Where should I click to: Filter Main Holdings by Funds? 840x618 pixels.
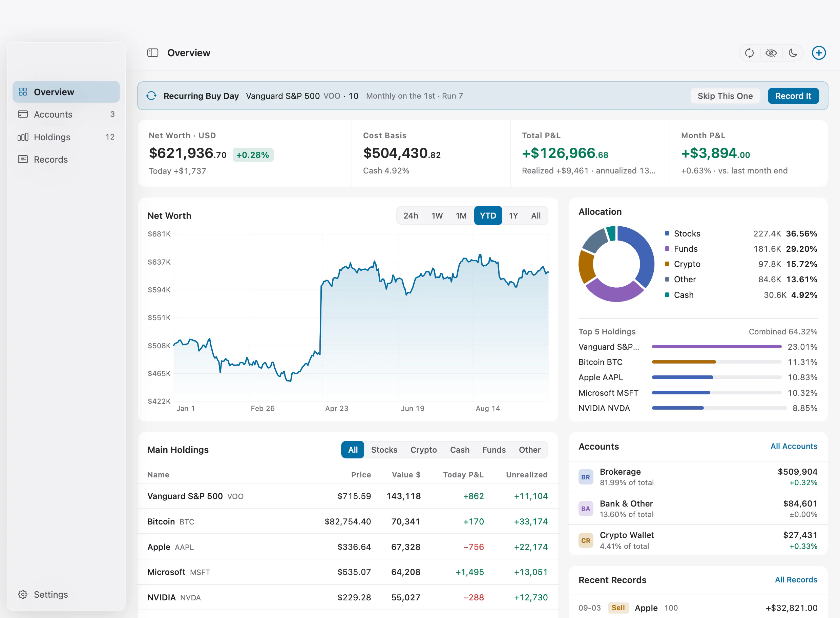point(494,450)
